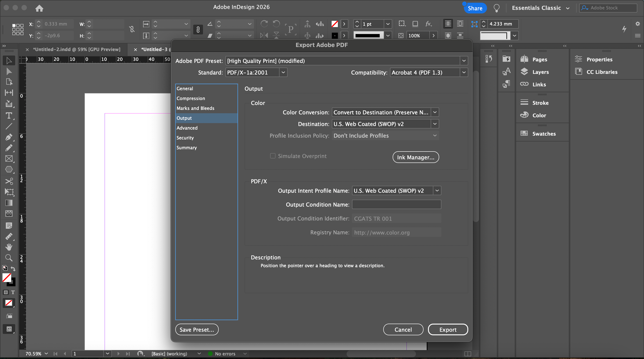Screen dimensions: 644x359
Task: Choose the Scissors tool
Action: pos(9,181)
